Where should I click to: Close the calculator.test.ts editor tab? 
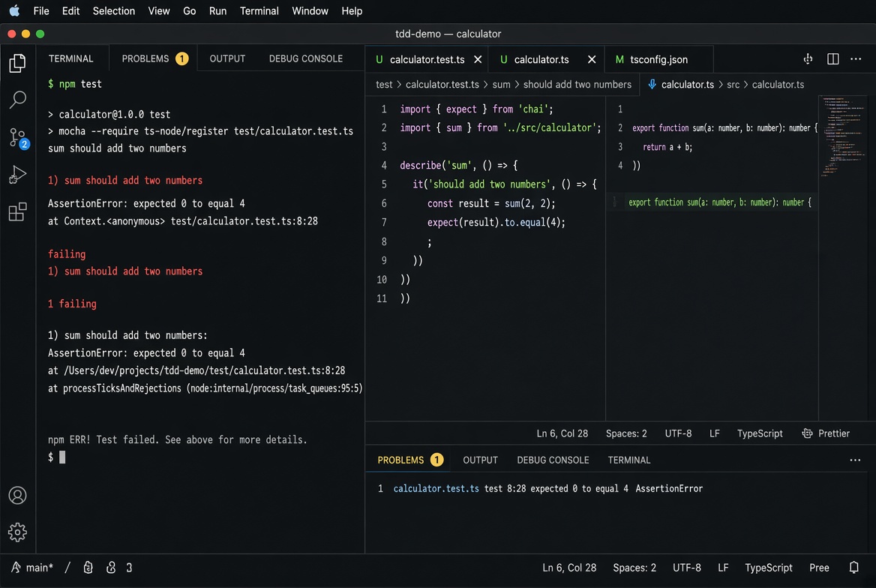coord(478,59)
